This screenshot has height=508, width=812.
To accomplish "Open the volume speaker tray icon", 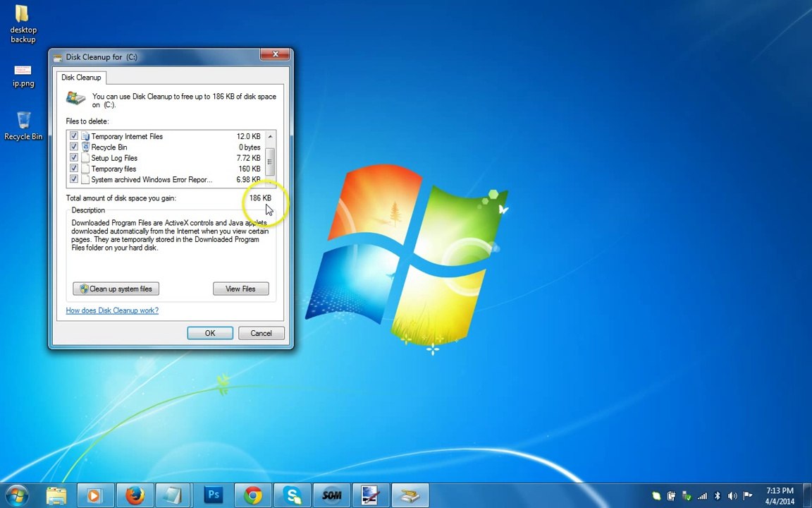I will coord(732,496).
